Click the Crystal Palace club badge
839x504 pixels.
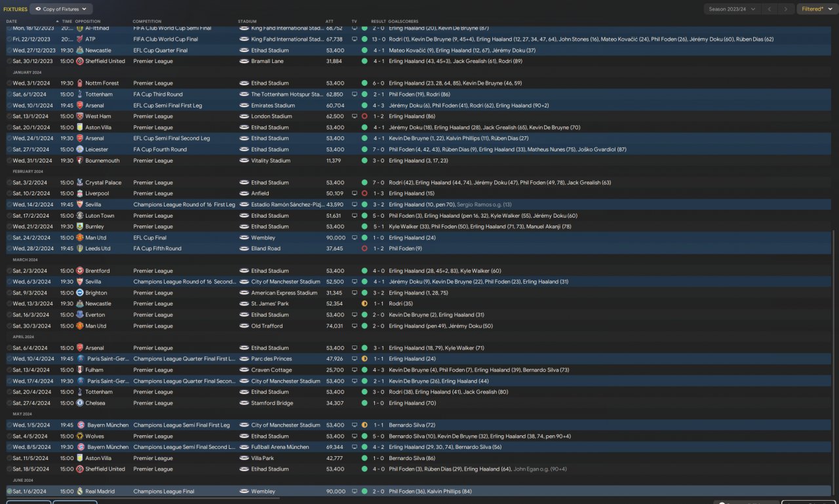click(79, 183)
